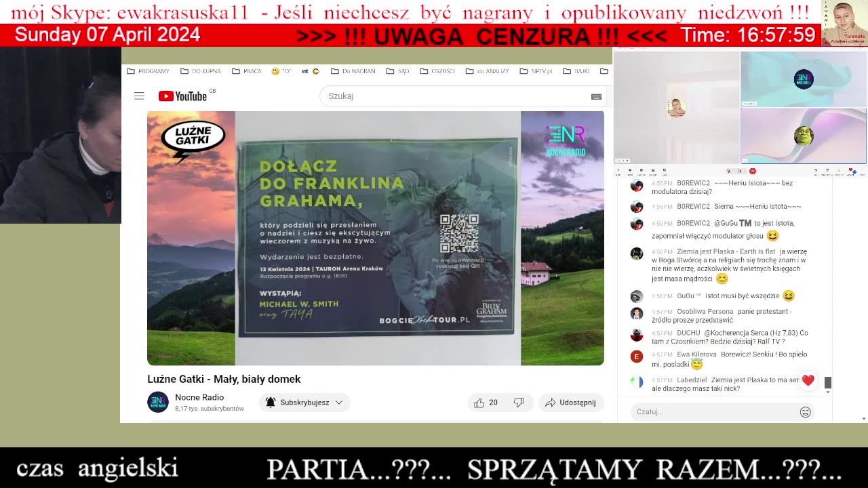Image resolution: width=868 pixels, height=488 pixels.
Task: Open the on-screen keyboard icon in search
Action: coord(596,96)
